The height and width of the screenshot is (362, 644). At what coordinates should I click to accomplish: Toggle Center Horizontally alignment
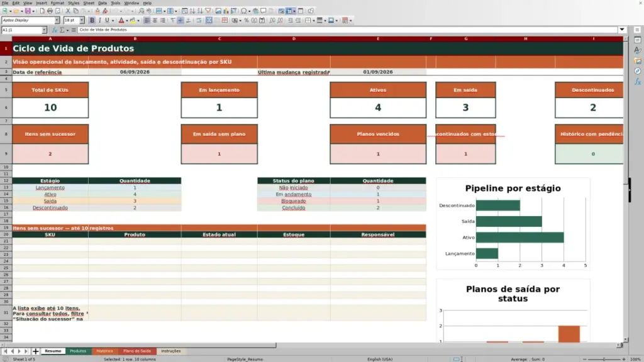155,20
